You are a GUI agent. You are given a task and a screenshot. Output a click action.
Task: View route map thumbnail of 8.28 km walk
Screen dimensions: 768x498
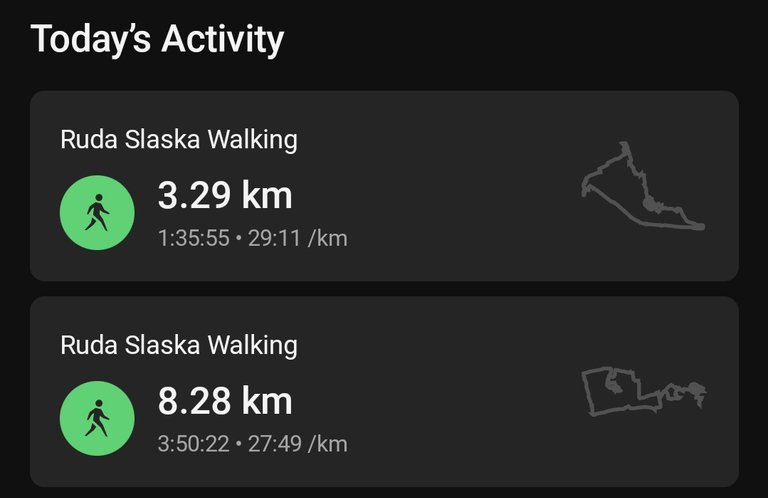(644, 392)
